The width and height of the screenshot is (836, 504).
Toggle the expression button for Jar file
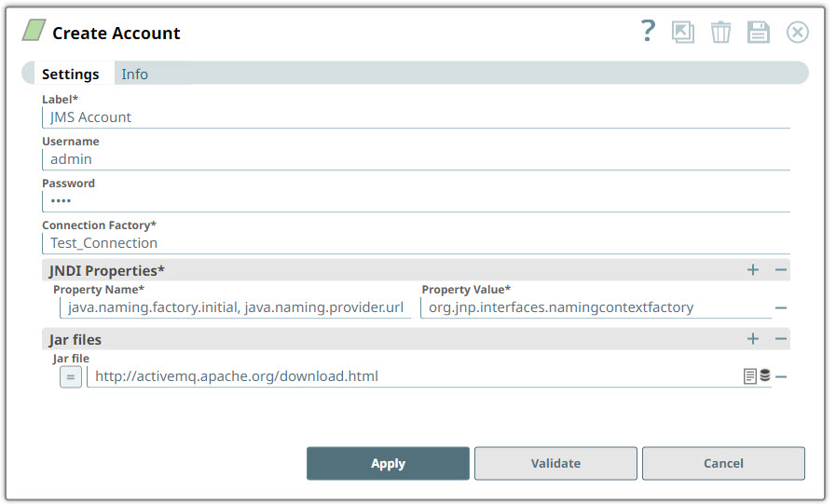point(71,376)
